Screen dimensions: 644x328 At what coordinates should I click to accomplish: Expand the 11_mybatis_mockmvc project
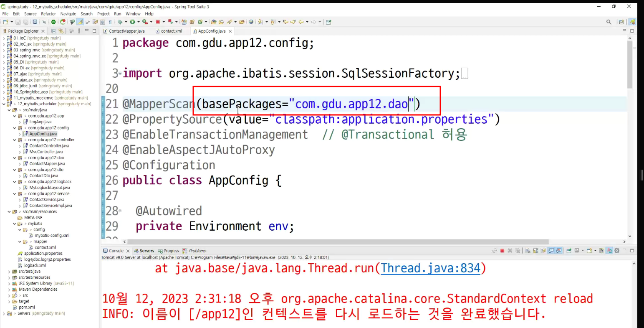coord(4,98)
